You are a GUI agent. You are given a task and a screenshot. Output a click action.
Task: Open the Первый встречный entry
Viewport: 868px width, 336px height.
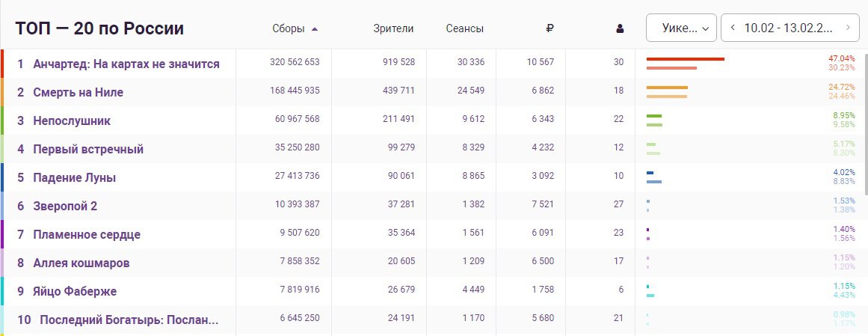(88, 149)
